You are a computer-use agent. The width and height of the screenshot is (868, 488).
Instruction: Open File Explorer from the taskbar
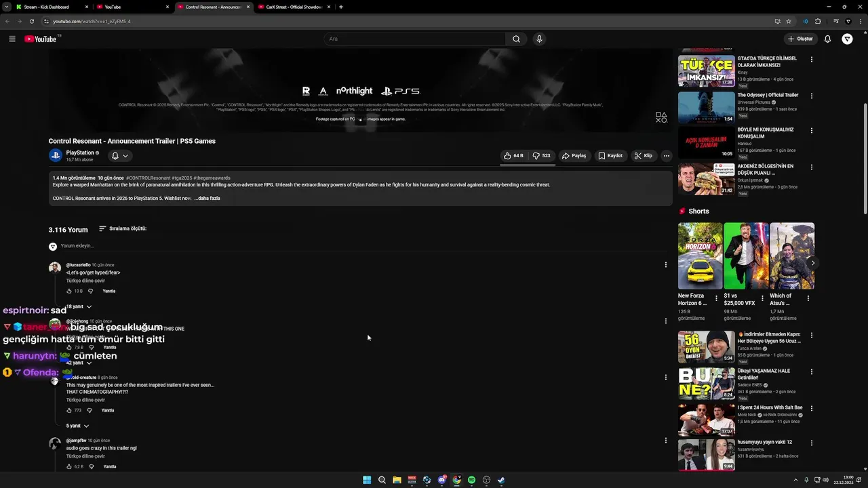tap(397, 480)
